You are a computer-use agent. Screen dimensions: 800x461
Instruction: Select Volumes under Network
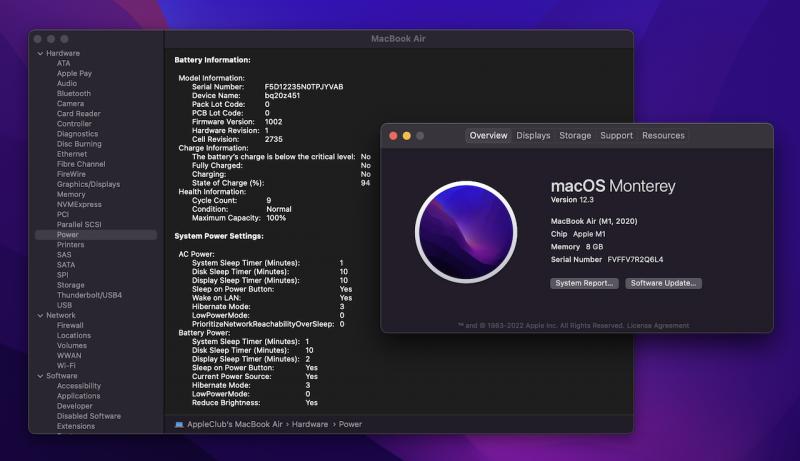point(71,346)
